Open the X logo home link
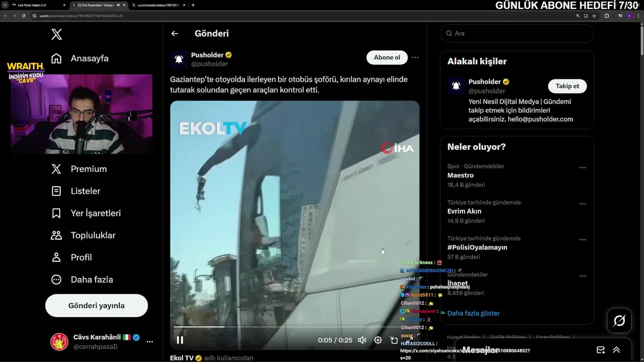Image resolution: width=644 pixels, height=362 pixels. [57, 34]
